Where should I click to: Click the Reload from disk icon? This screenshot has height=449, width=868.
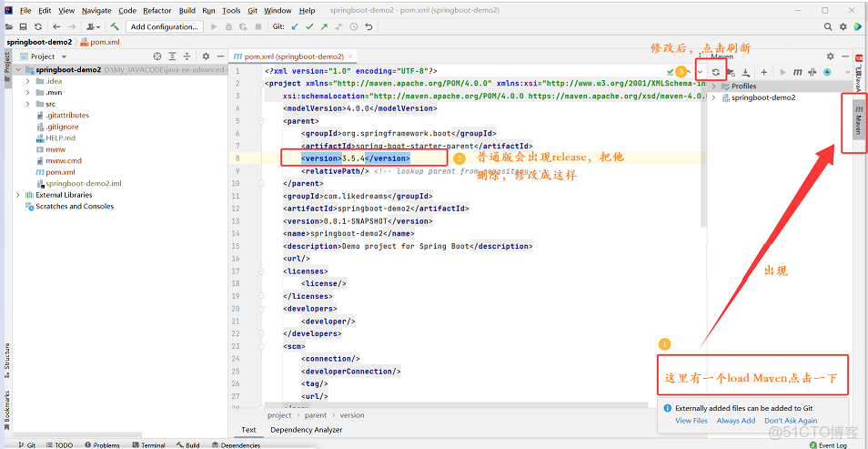37,26
